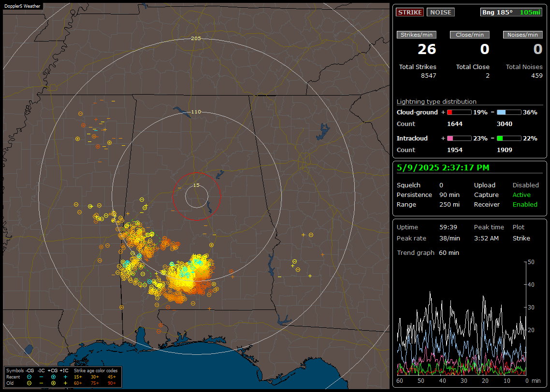Click the Old -CG yellow circle symbol in the legend
This screenshot has width=550, height=392.
tap(29, 383)
